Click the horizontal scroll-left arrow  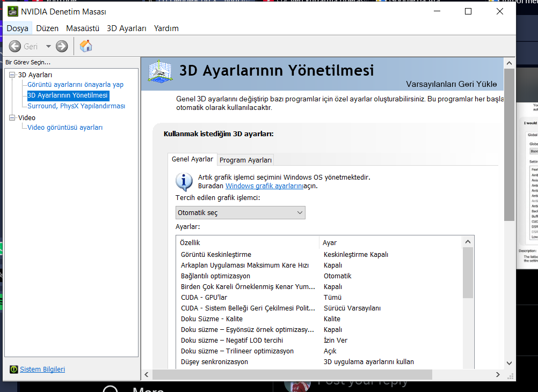point(147,374)
